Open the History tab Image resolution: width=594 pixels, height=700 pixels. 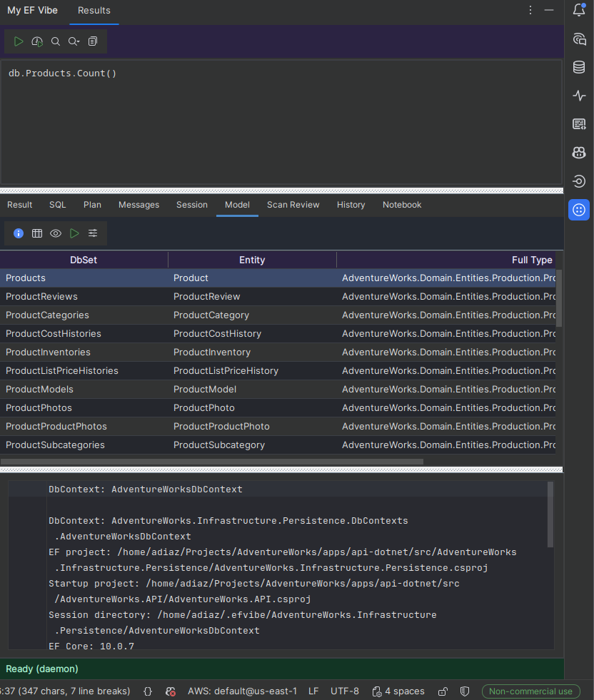click(x=351, y=205)
